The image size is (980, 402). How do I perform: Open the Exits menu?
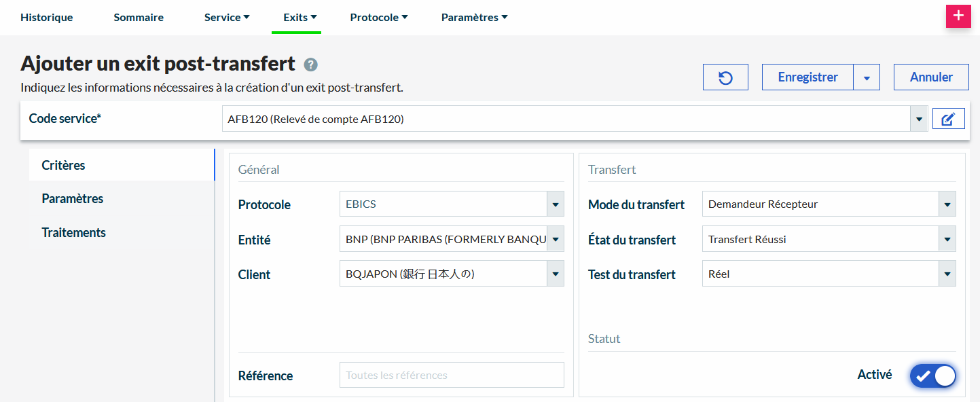pyautogui.click(x=300, y=18)
